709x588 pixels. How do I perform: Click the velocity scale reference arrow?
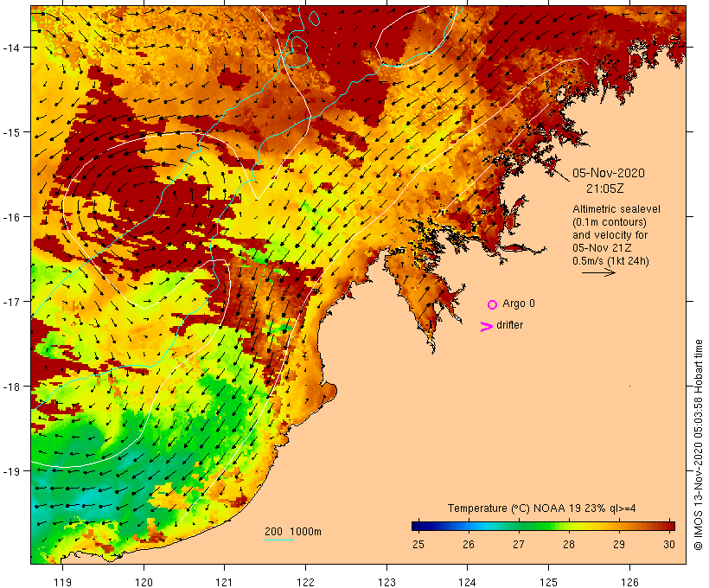coord(598,272)
